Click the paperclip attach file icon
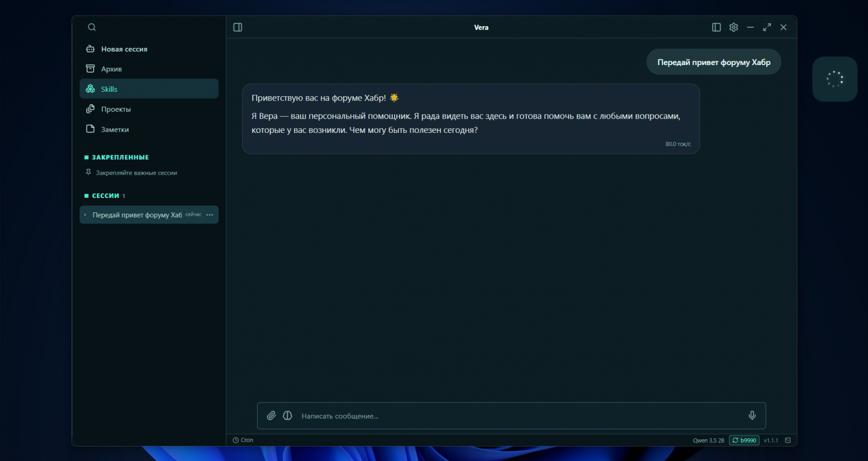 coord(271,415)
